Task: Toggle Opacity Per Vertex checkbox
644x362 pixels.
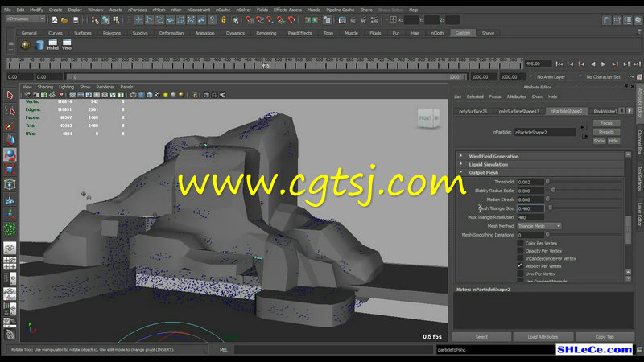Action: coord(520,251)
